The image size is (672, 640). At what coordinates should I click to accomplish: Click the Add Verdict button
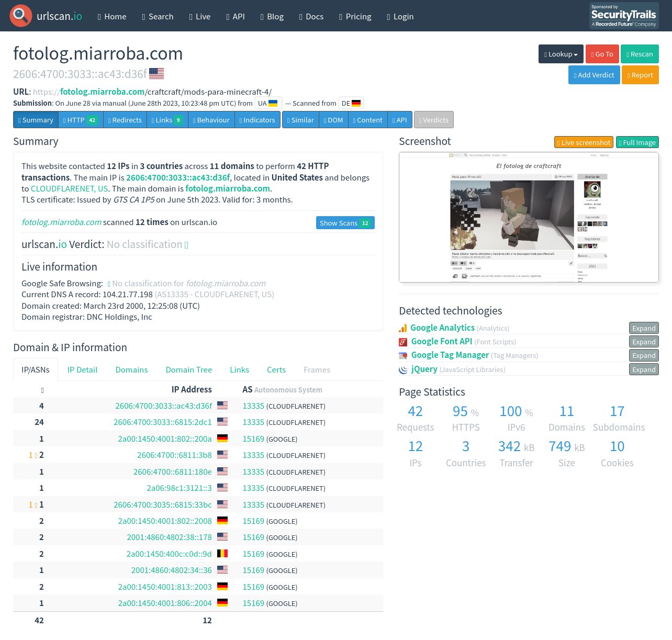594,75
